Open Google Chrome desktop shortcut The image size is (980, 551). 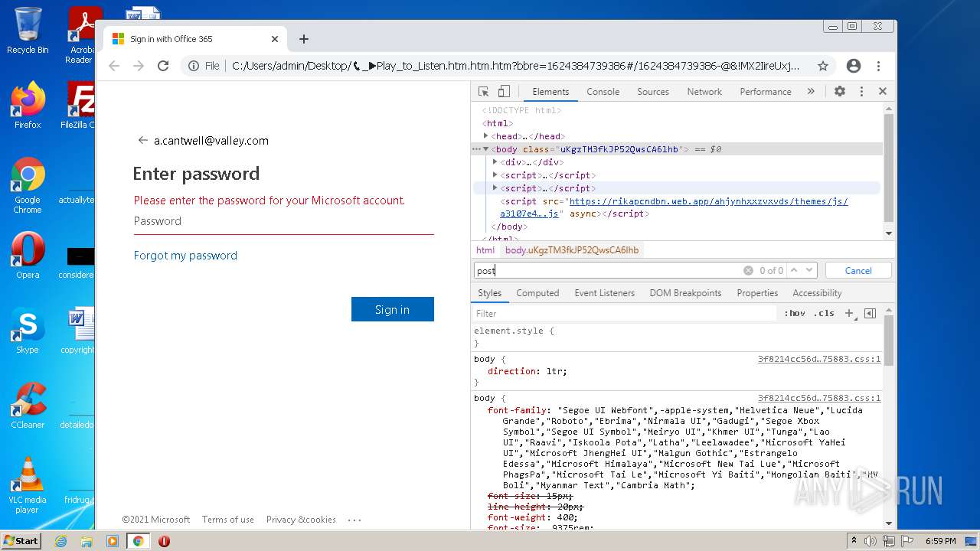tap(28, 185)
